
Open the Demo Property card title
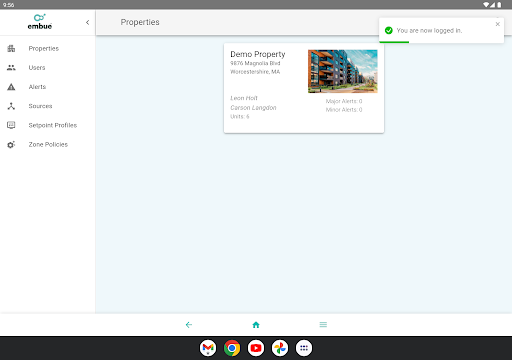click(x=258, y=54)
